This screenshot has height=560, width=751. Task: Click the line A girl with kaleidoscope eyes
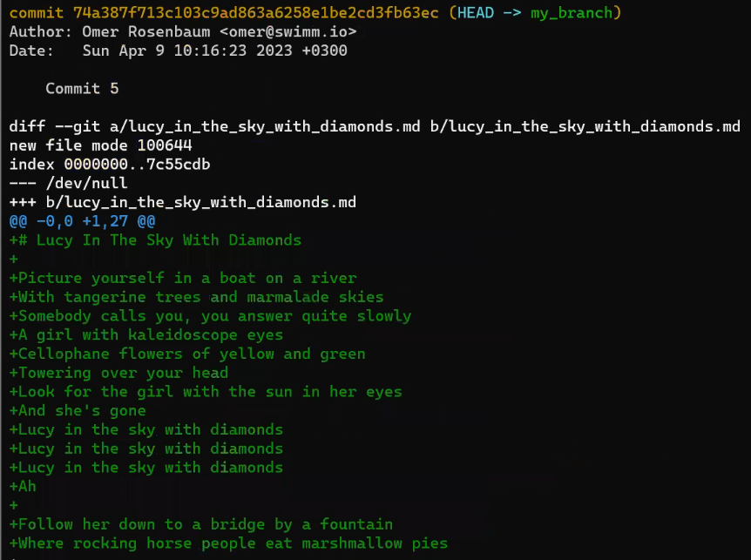click(x=146, y=334)
